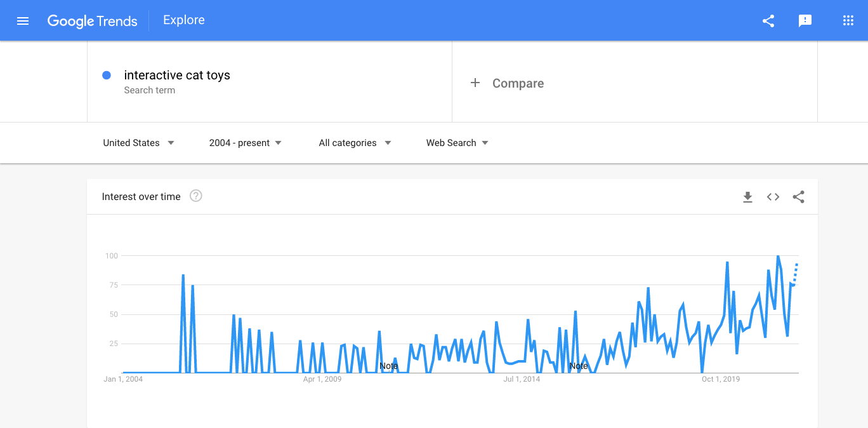Open the Web Search type dropdown
Viewport: 868px width, 428px height.
point(457,143)
